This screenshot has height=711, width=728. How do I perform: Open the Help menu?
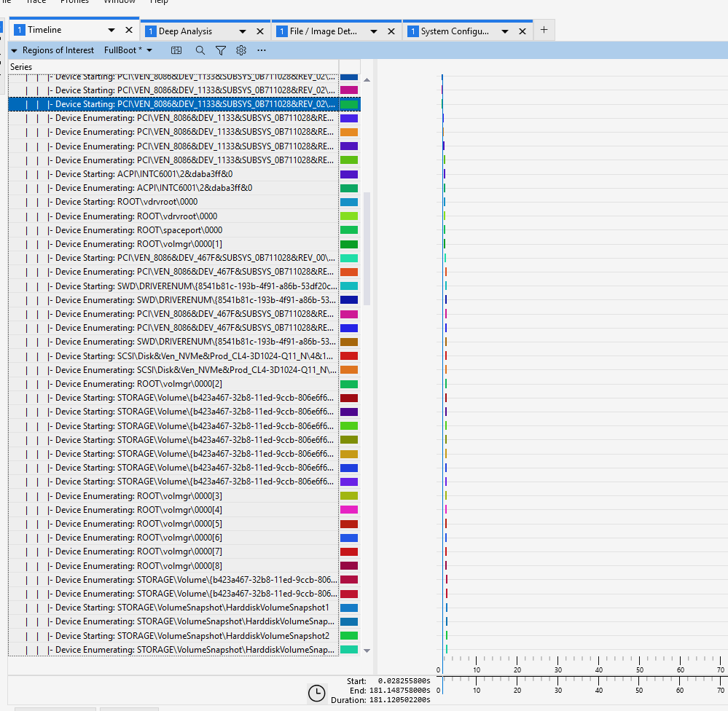[x=159, y=2]
